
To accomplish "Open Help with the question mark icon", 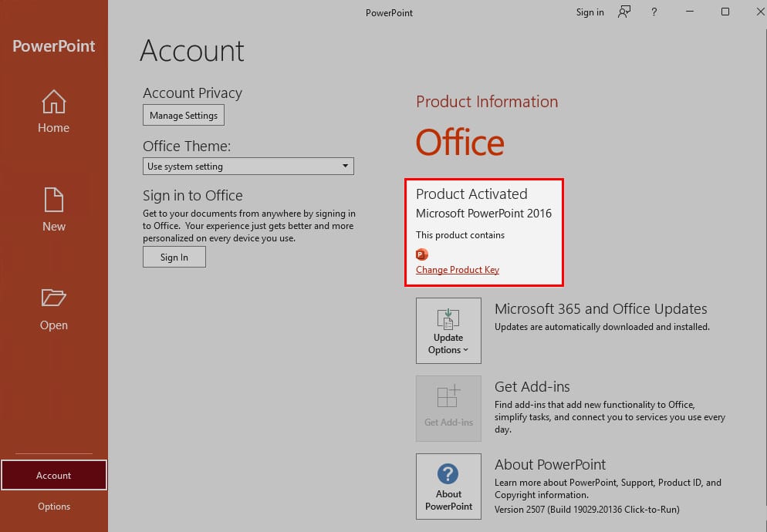I will [x=654, y=12].
